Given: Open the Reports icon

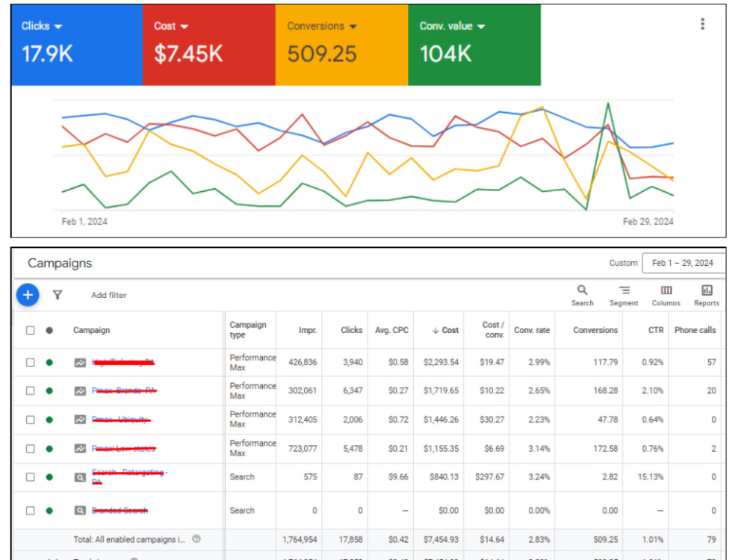Looking at the screenshot, I should click(707, 290).
